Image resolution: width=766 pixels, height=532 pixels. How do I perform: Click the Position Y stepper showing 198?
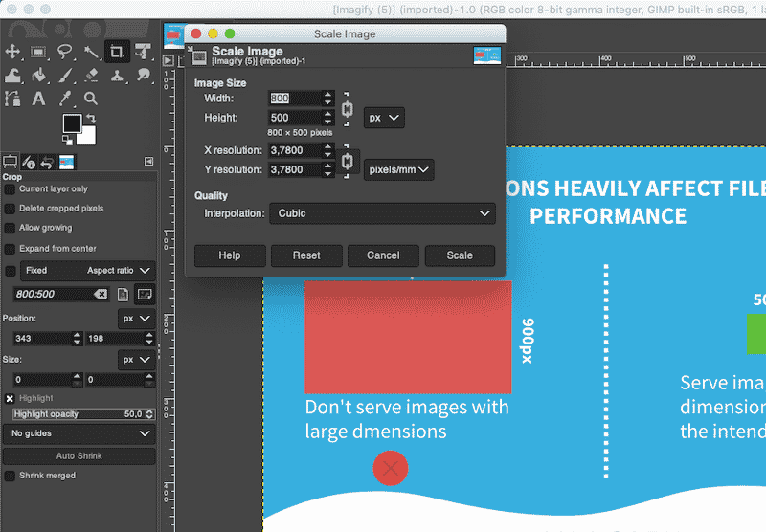[121, 338]
